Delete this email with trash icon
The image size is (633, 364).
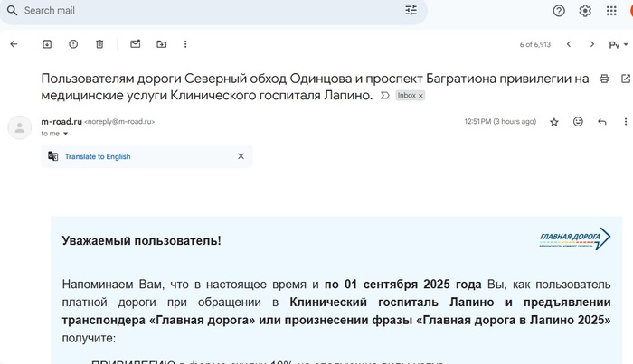(99, 44)
